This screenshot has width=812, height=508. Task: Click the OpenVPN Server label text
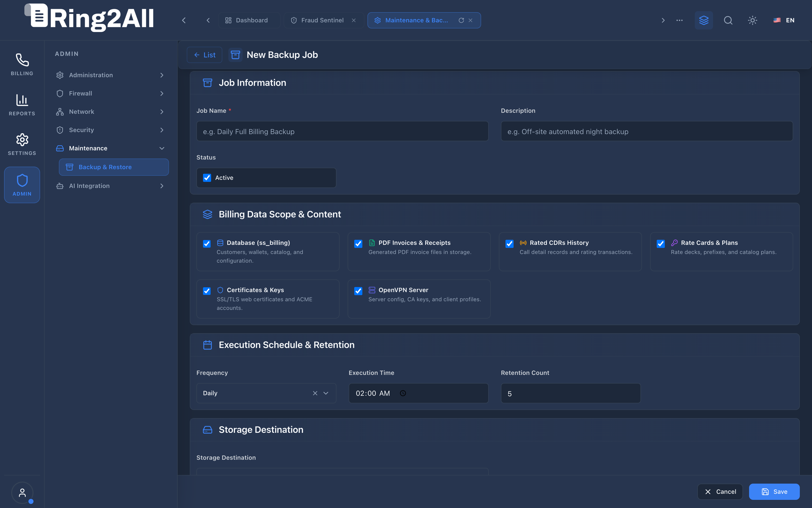tap(403, 290)
